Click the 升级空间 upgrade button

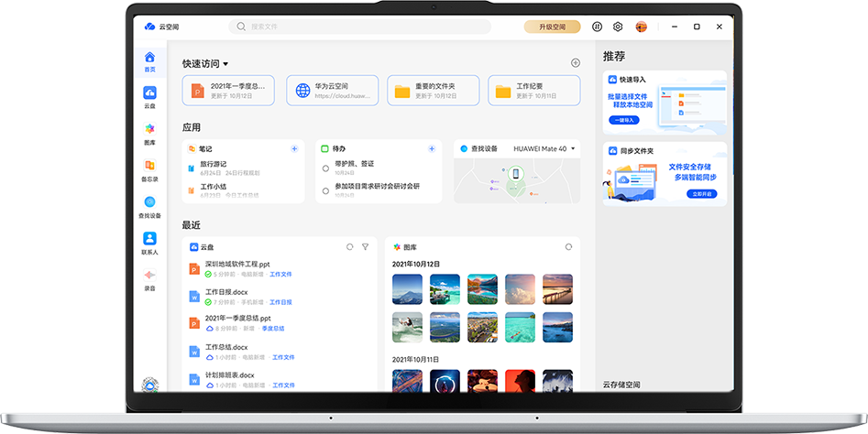click(552, 27)
